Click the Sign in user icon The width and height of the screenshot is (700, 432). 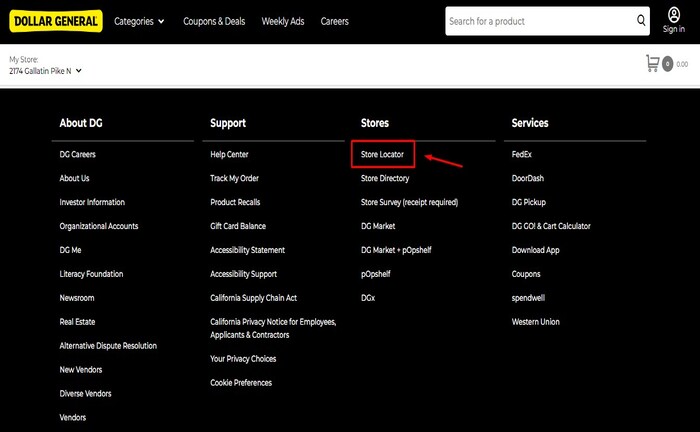(674, 15)
